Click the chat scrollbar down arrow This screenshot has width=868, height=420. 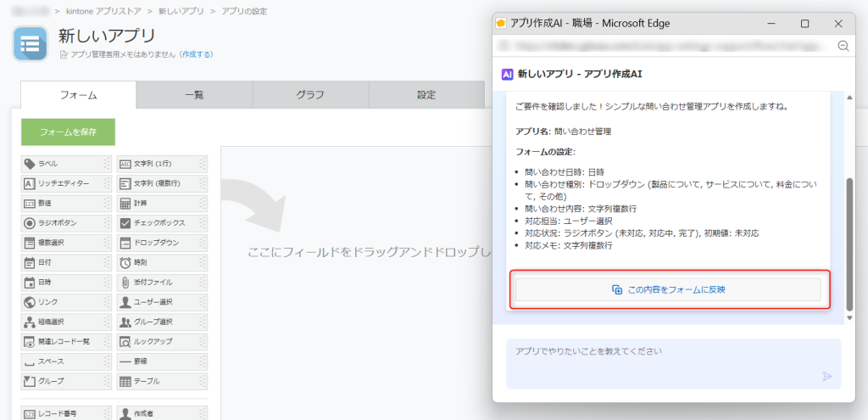[x=849, y=317]
